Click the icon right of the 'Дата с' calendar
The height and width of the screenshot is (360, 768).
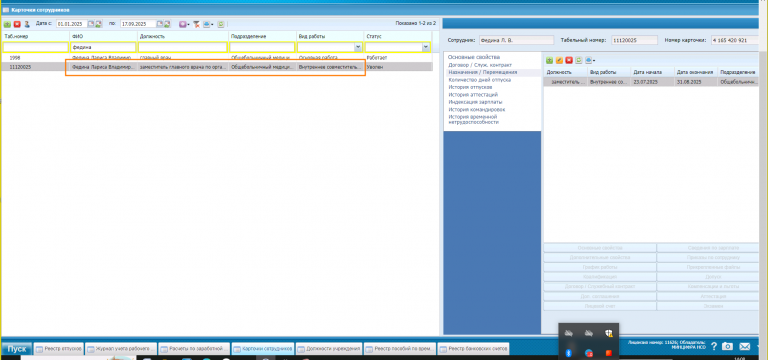click(98, 24)
